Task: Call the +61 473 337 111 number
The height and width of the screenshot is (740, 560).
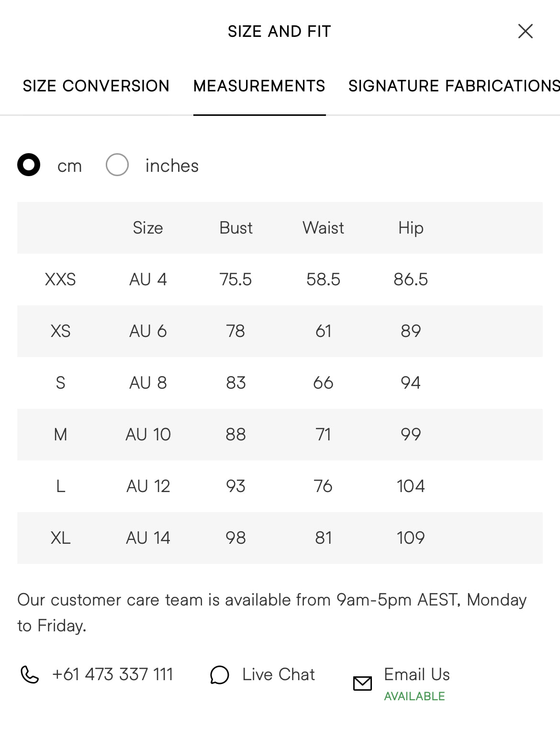Action: tap(112, 674)
